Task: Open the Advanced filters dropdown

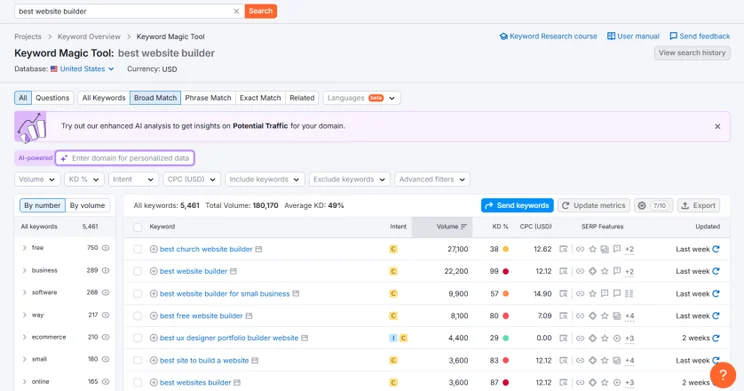Action: coord(432,179)
